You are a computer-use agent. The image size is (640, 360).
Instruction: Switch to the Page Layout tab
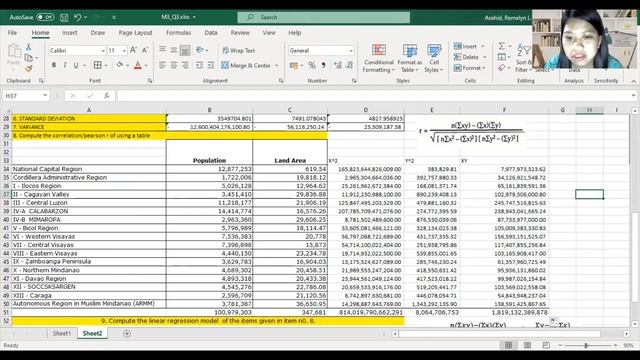click(x=135, y=33)
